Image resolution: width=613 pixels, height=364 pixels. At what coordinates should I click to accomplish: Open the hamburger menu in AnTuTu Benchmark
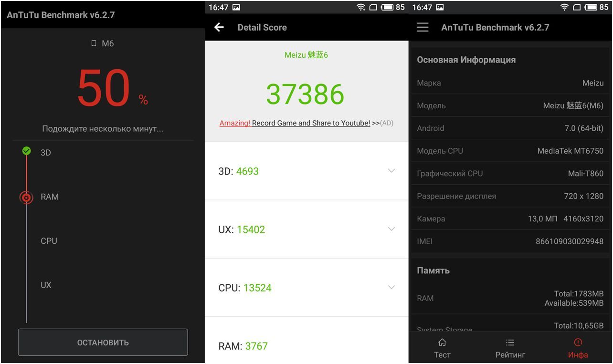pyautogui.click(x=423, y=27)
